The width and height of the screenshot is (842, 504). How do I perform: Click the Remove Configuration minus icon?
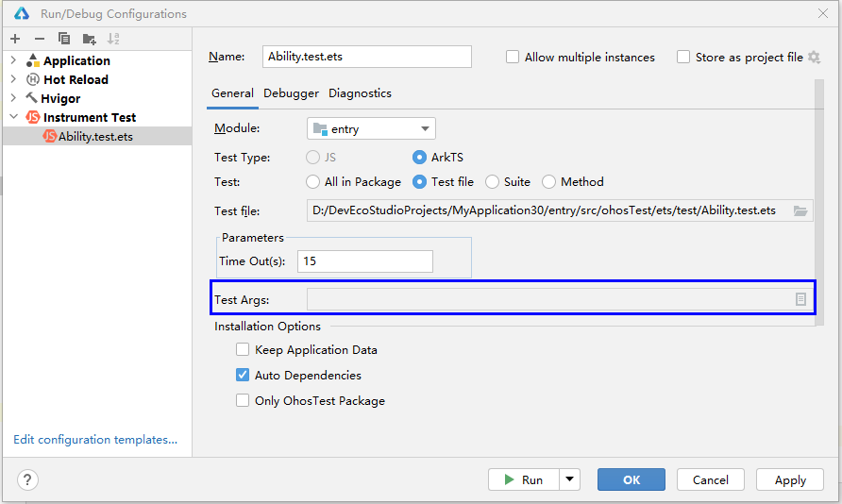[x=40, y=39]
